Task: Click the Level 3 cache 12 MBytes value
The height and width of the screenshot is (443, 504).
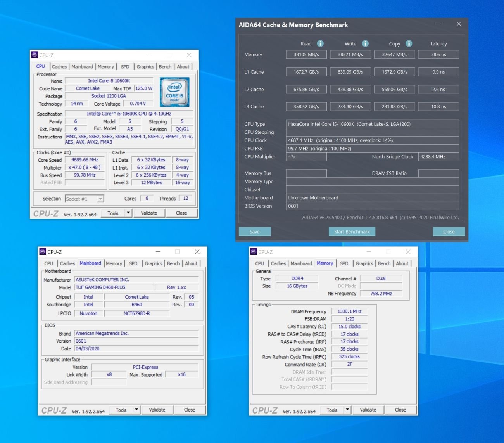Action: pos(151,183)
